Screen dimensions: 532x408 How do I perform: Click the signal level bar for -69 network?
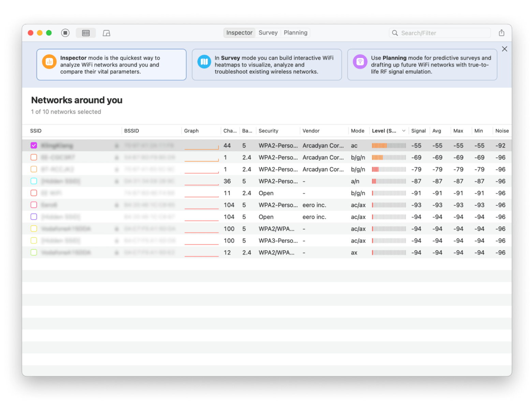coord(389,158)
